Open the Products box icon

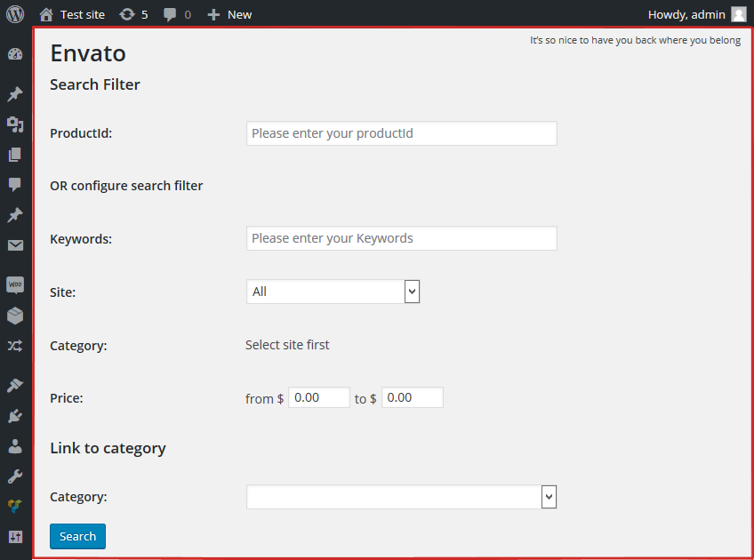(15, 316)
